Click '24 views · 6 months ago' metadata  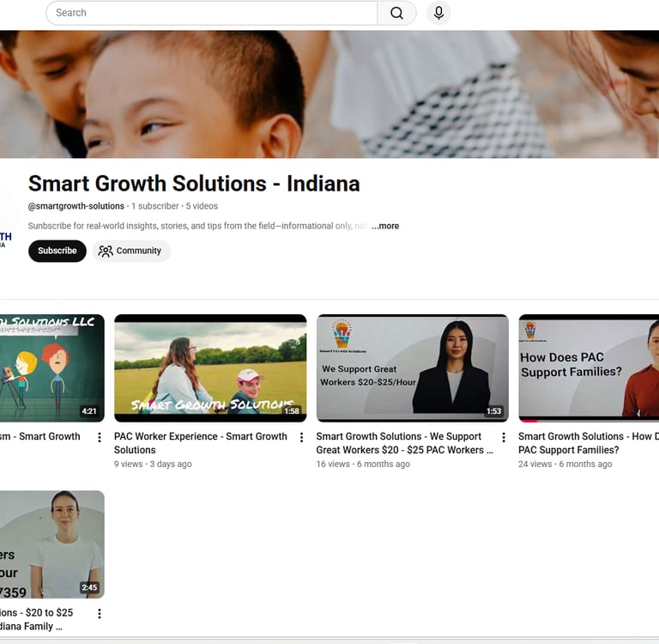565,464
